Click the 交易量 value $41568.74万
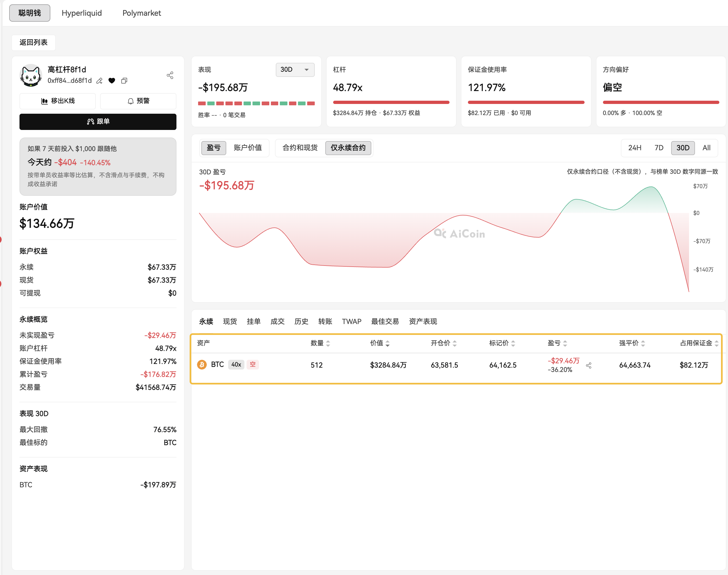The width and height of the screenshot is (728, 575). [x=156, y=387]
